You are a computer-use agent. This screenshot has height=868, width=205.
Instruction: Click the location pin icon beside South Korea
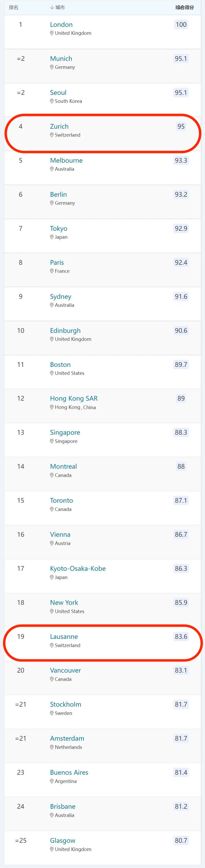52,101
